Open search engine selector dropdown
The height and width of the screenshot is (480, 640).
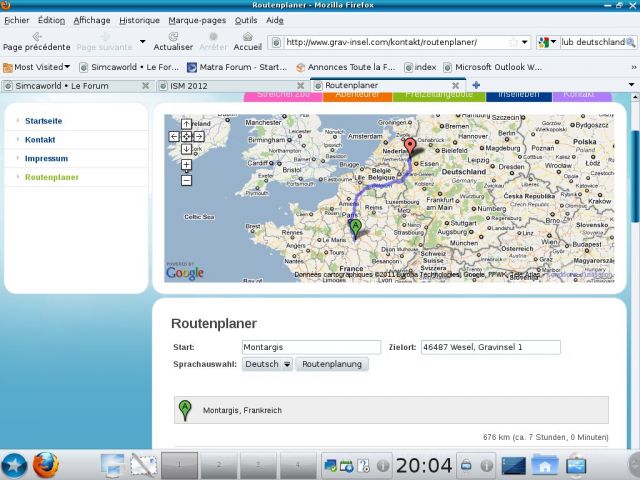[547, 42]
